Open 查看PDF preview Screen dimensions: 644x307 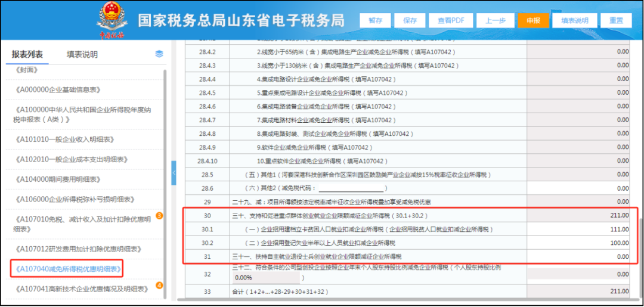pos(451,20)
